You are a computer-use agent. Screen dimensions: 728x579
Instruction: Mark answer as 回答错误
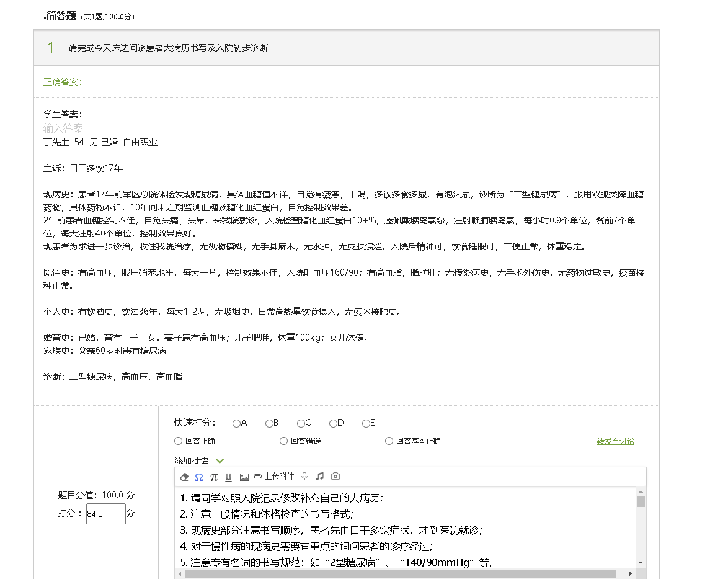(x=284, y=441)
